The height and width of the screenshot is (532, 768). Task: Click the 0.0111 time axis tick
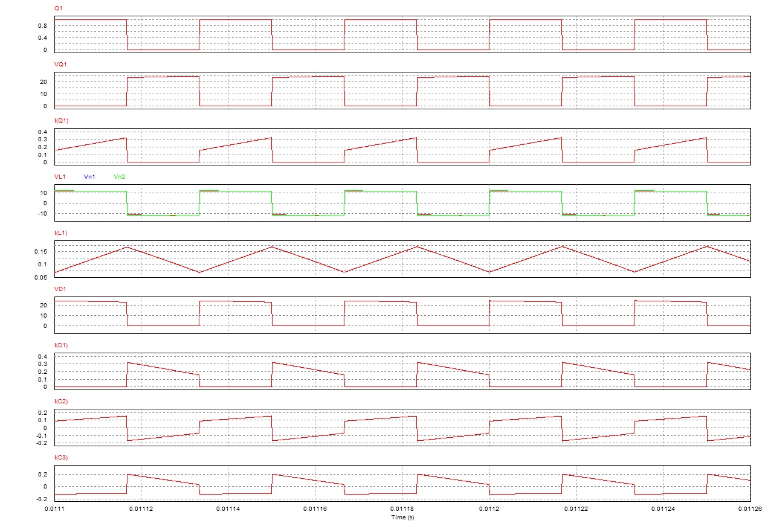click(x=54, y=510)
